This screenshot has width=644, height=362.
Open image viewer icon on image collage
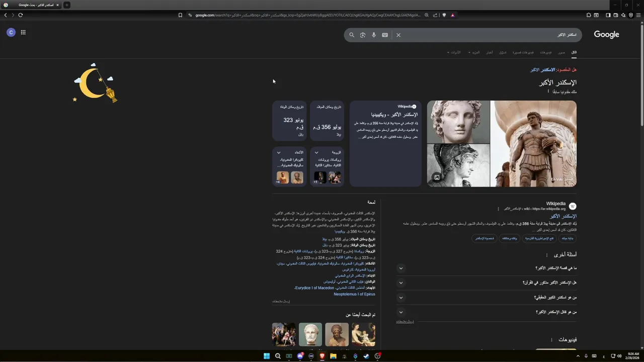(x=437, y=177)
